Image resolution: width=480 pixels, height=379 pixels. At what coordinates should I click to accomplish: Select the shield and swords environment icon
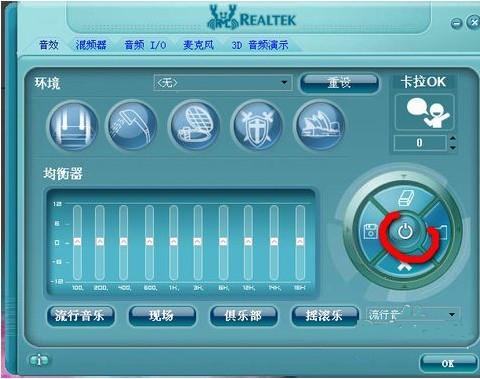(x=257, y=126)
